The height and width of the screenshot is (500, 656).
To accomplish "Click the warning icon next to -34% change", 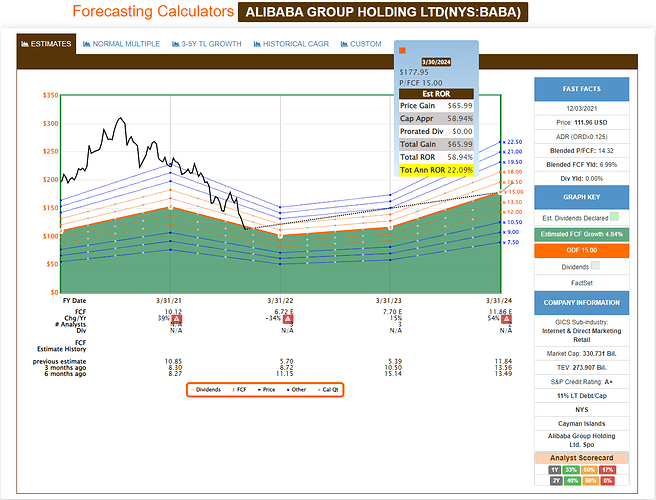I will tap(288, 319).
